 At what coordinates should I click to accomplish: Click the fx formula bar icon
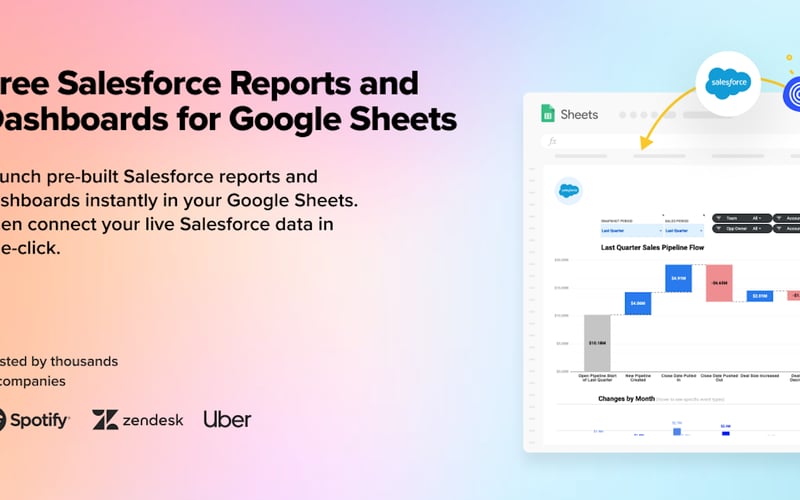[x=552, y=141]
